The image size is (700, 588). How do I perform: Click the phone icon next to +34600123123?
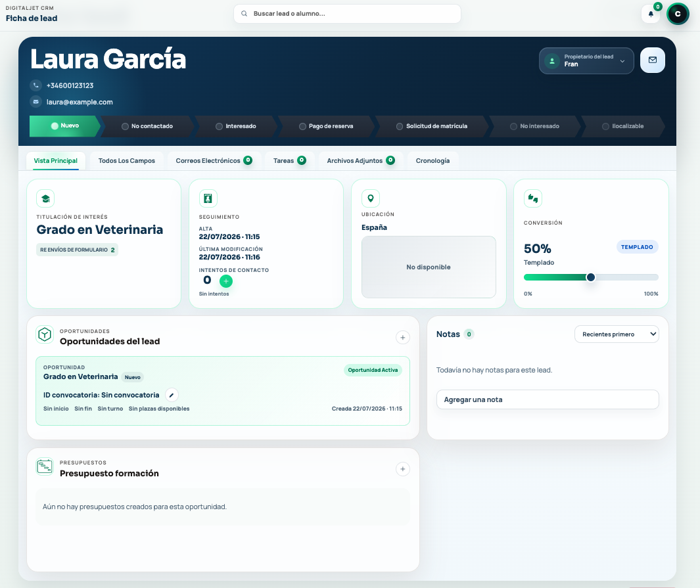[x=36, y=85]
